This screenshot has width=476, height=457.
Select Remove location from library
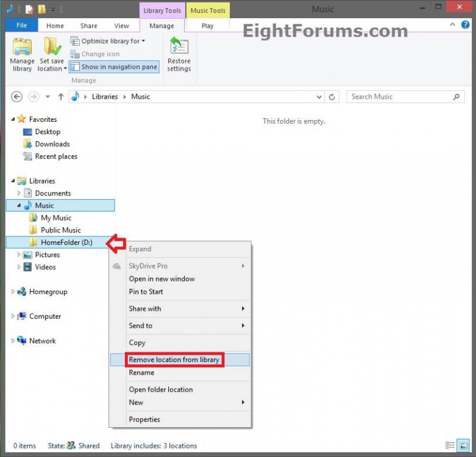pyautogui.click(x=174, y=360)
